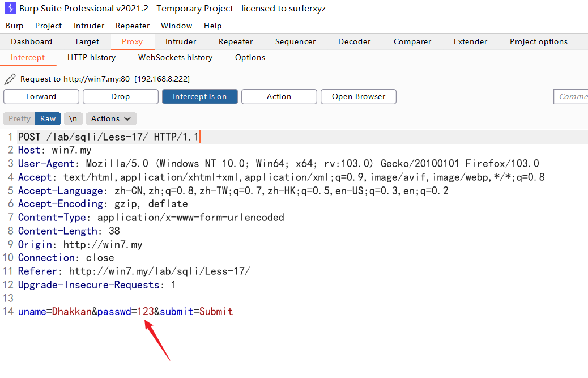
Task: Open the Project options tab
Action: [x=538, y=41]
